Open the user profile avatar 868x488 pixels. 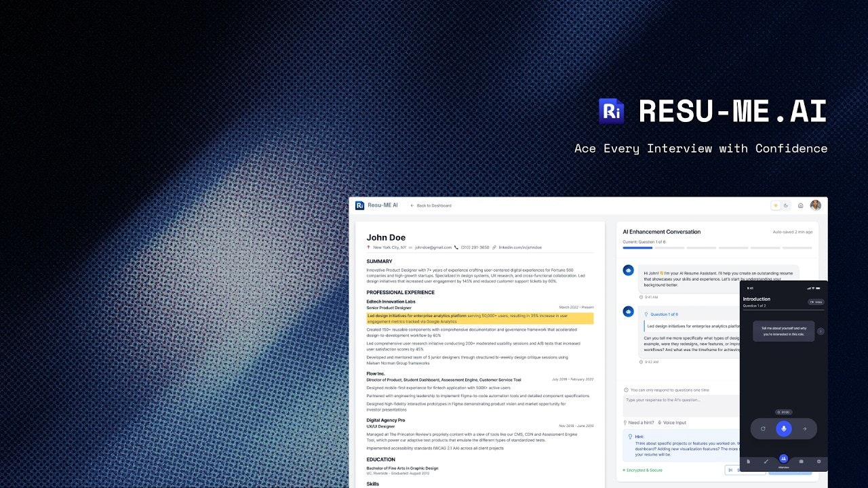point(815,205)
